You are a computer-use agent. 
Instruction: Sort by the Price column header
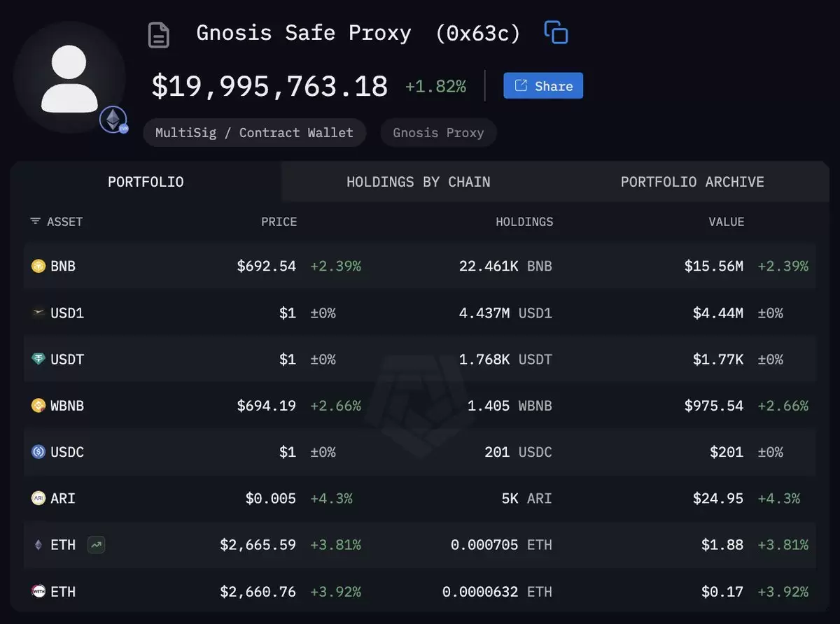(x=279, y=222)
